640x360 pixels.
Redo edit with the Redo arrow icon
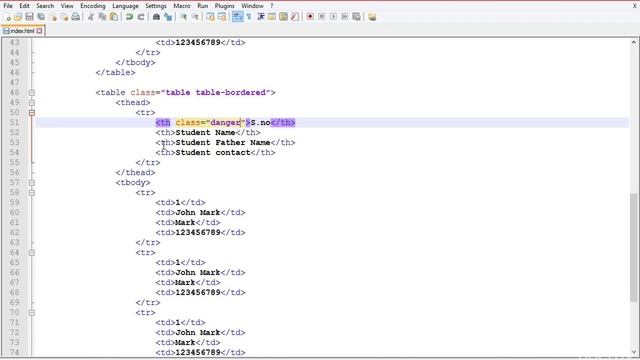tap(141, 17)
